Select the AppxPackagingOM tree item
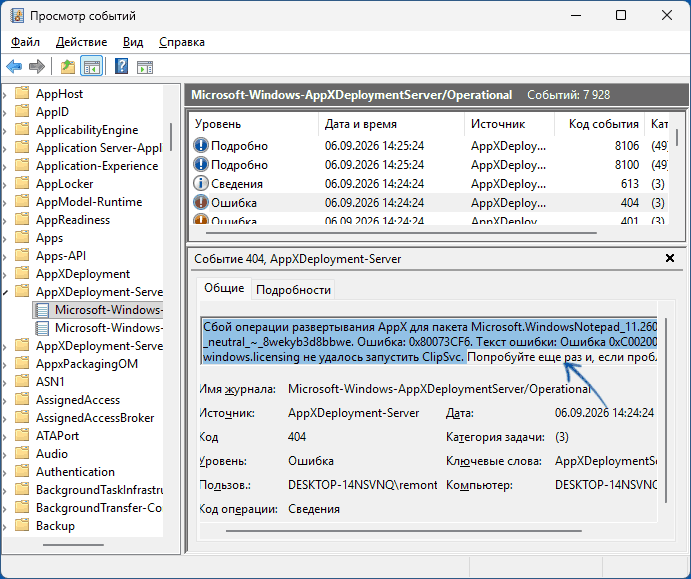Screen dimensions: 691x579 [87, 364]
